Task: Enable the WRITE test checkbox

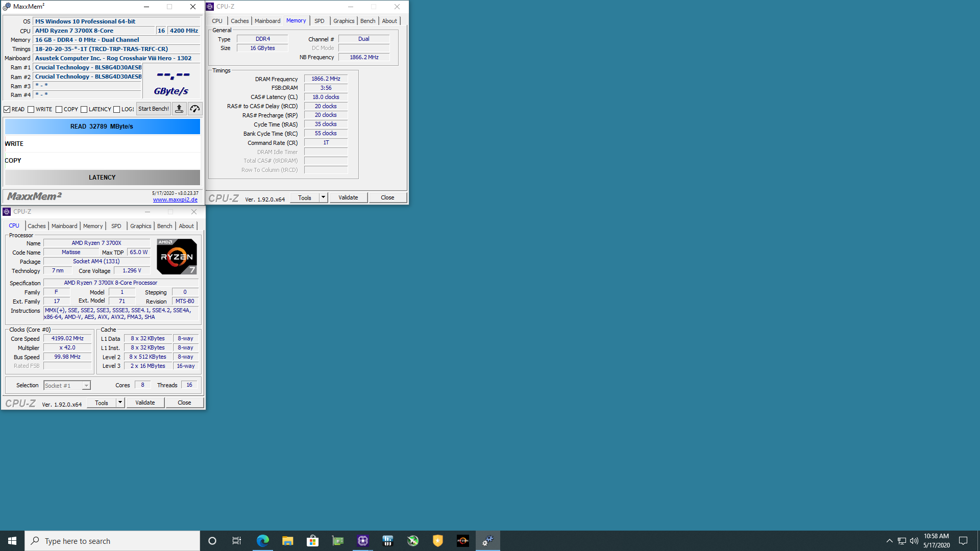Action: (x=31, y=109)
